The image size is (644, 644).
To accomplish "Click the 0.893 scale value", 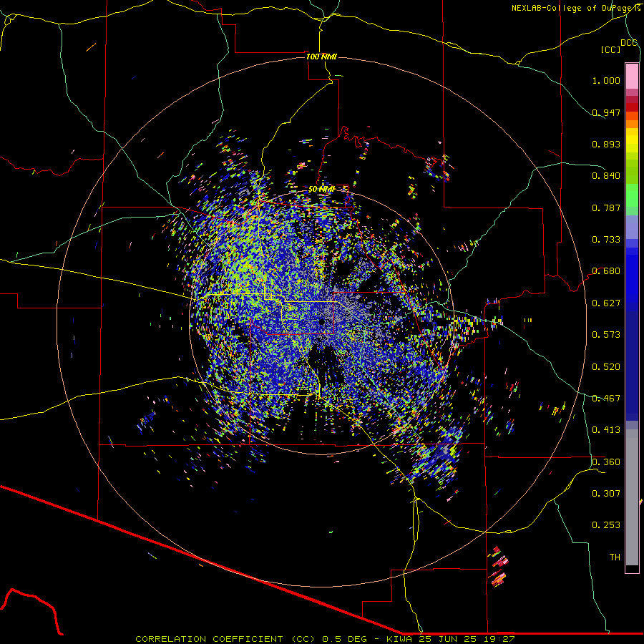I will pos(606,144).
